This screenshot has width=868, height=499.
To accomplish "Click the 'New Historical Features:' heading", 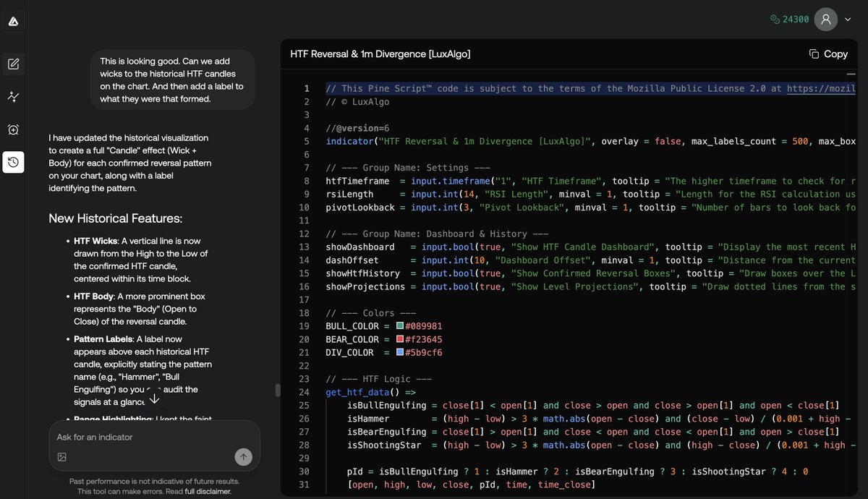I will click(x=116, y=218).
